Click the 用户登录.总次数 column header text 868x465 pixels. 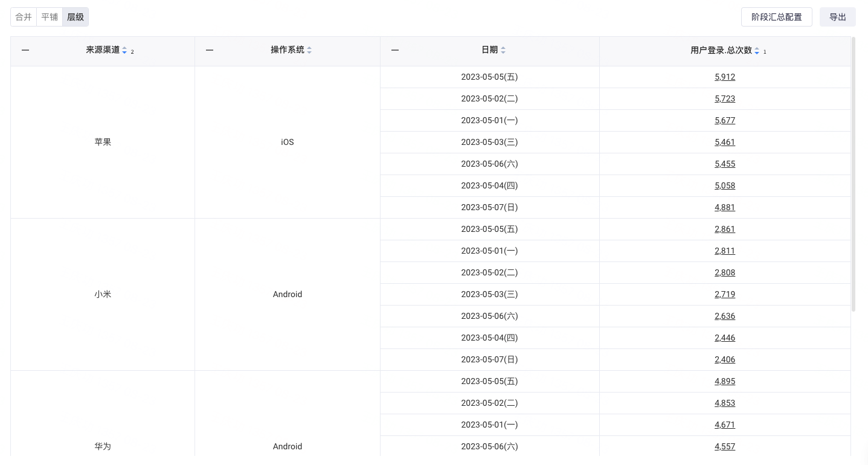click(721, 51)
